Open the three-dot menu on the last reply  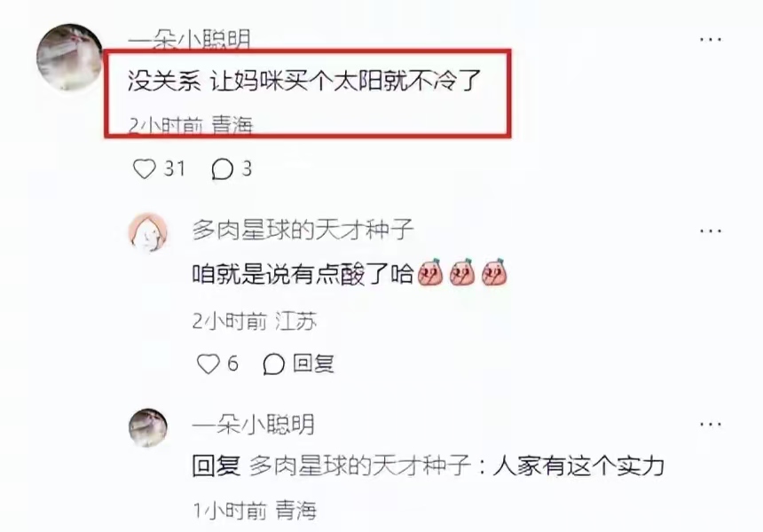(x=710, y=424)
